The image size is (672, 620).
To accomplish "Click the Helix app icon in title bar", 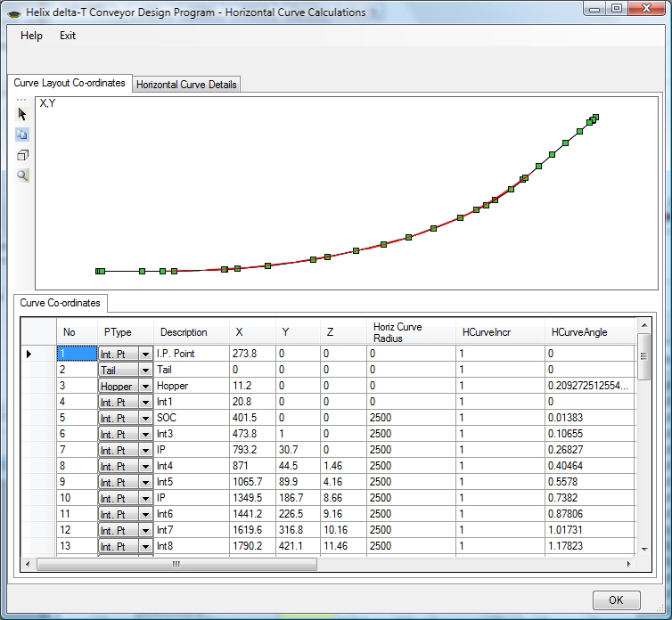I will coord(14,12).
